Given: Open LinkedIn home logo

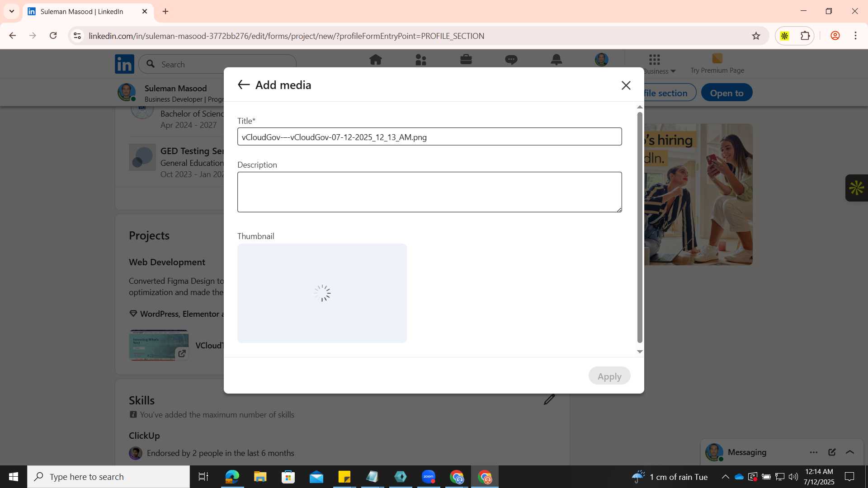Looking at the screenshot, I should click(124, 64).
